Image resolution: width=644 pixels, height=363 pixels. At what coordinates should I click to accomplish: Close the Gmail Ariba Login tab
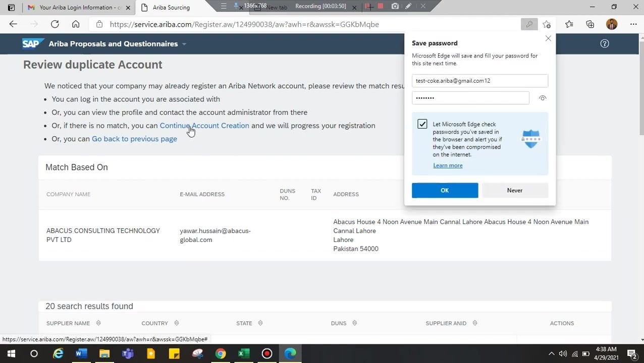(128, 8)
